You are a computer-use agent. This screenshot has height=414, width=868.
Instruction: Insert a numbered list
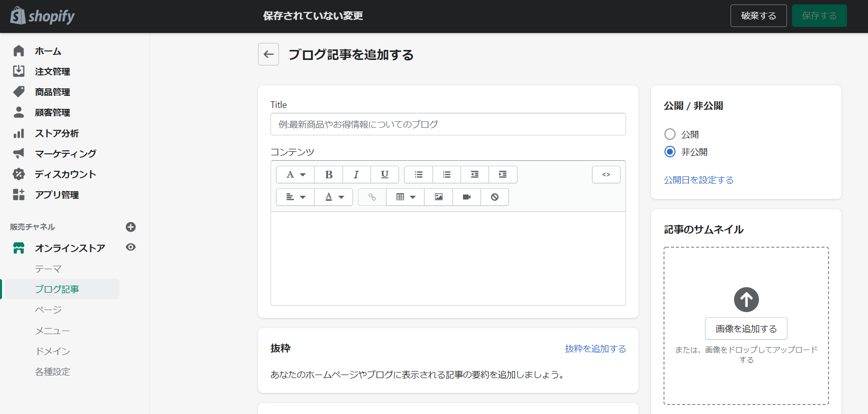click(x=446, y=175)
